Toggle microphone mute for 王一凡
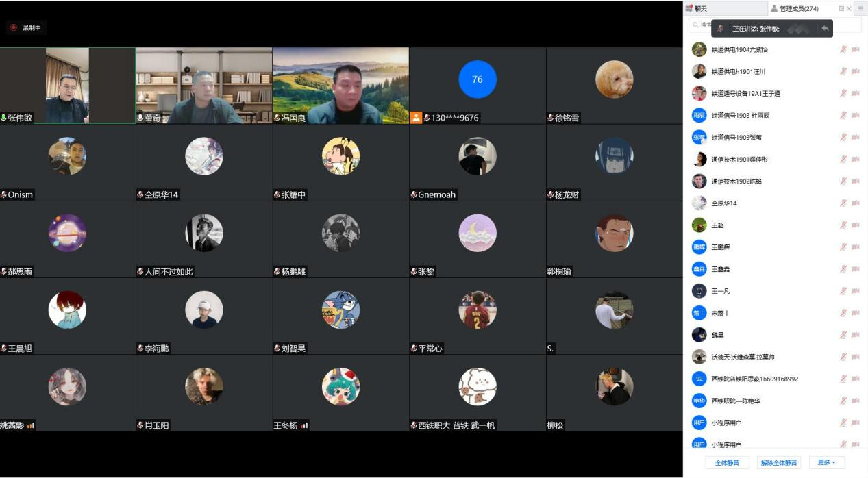Image resolution: width=868 pixels, height=478 pixels. point(843,291)
